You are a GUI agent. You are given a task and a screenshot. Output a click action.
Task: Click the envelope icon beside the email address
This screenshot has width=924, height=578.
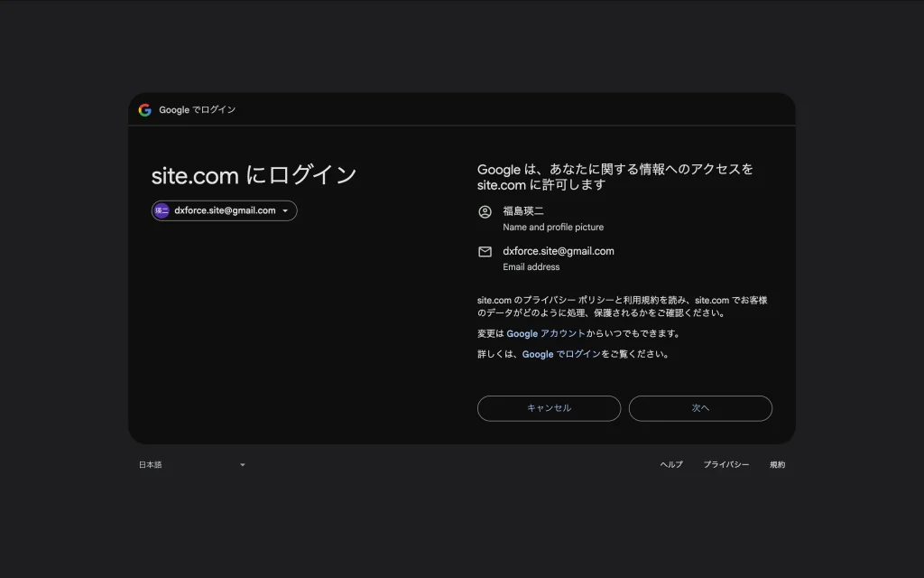(485, 252)
